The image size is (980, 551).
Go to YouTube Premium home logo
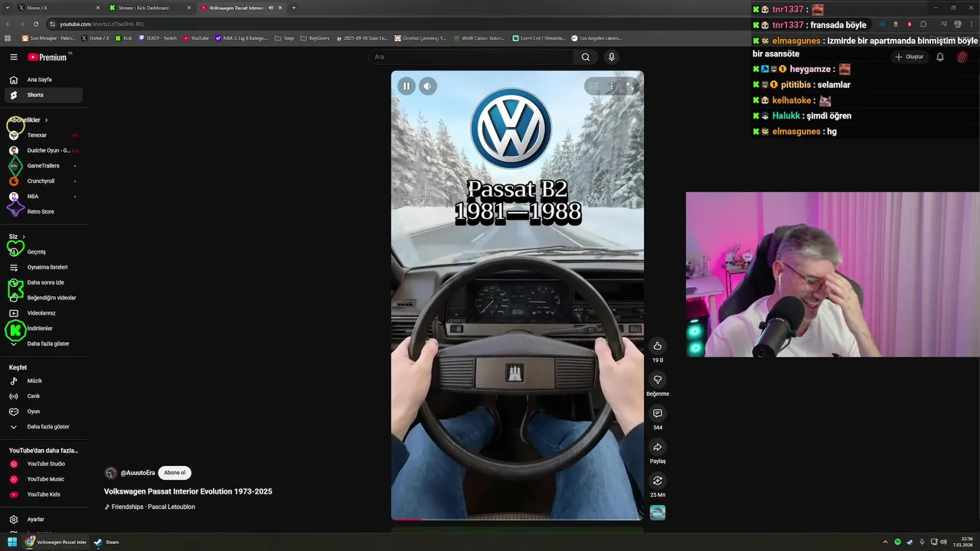(x=47, y=57)
